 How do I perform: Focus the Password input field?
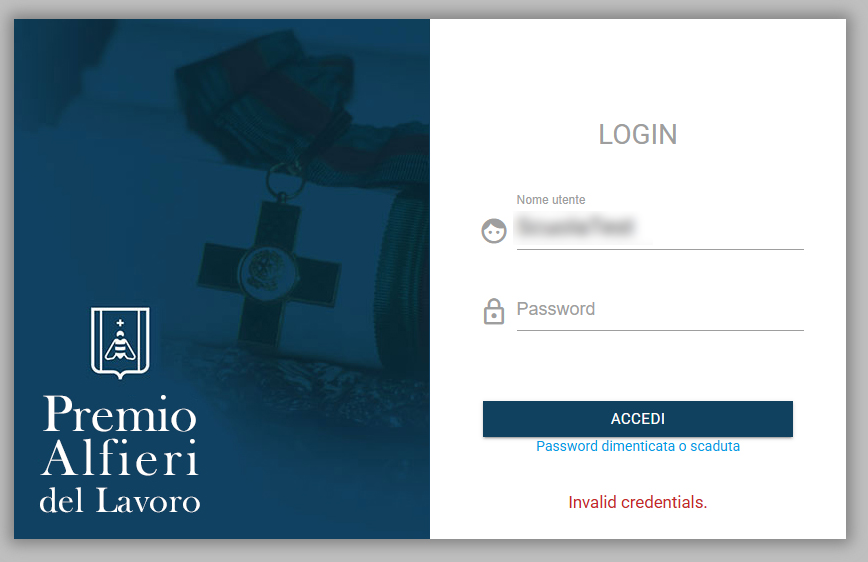click(x=660, y=311)
